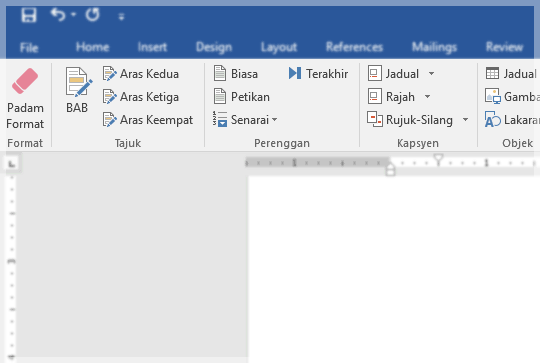Expand the Jadual caption dropdown arrow
Screen dimensions: 540x363
(x=432, y=73)
